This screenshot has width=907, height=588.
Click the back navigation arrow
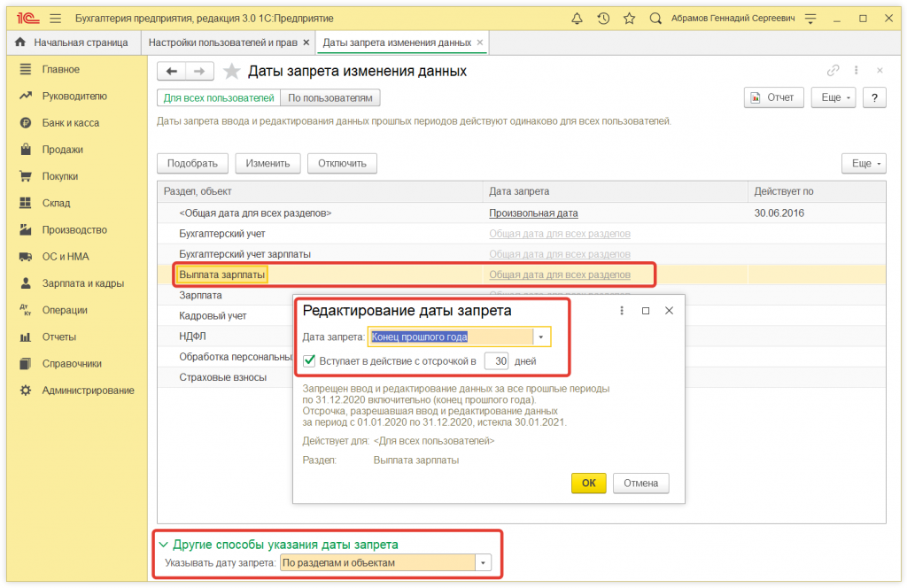[172, 72]
